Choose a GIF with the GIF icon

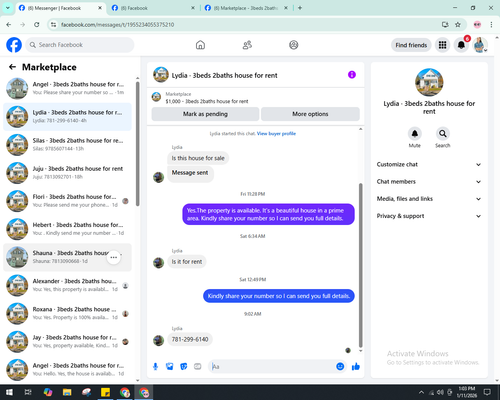(x=197, y=367)
